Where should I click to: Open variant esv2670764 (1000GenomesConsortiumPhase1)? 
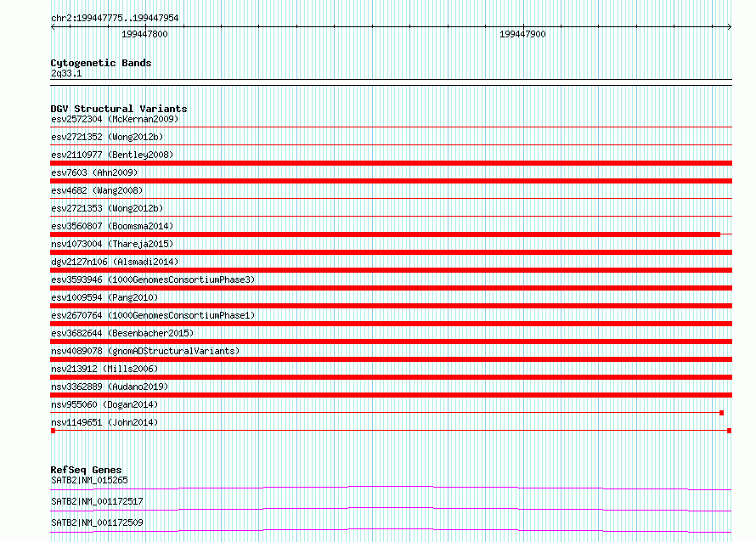pos(153,315)
